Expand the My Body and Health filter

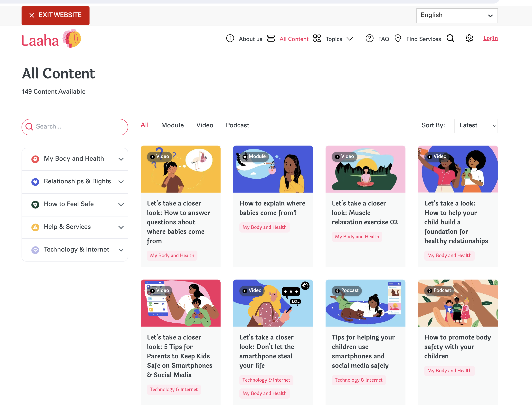[x=121, y=159]
